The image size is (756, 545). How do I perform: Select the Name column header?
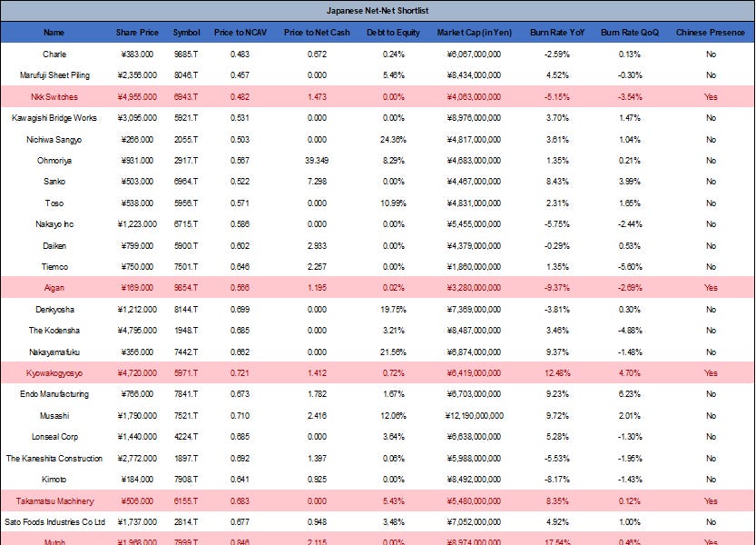coord(54,32)
